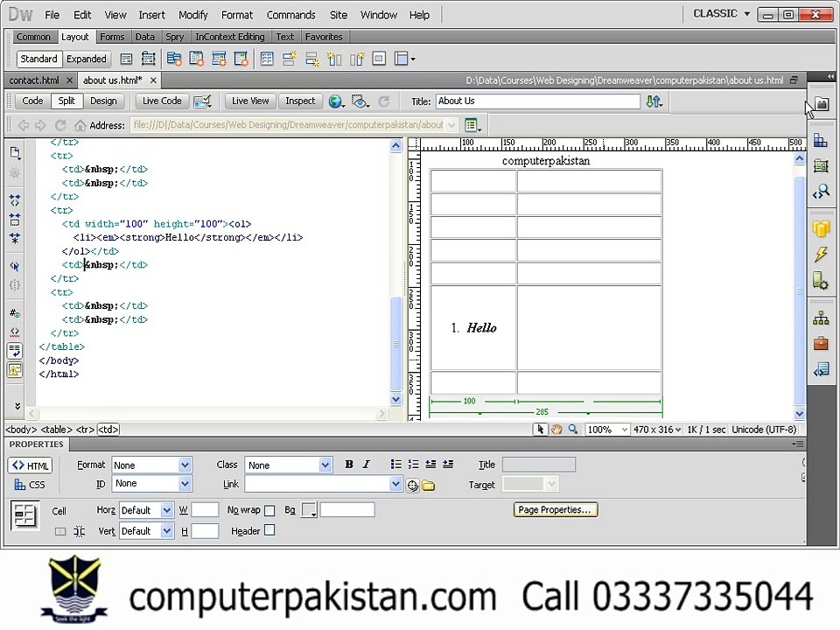
Task: Open Format dropdown
Action: click(x=185, y=465)
